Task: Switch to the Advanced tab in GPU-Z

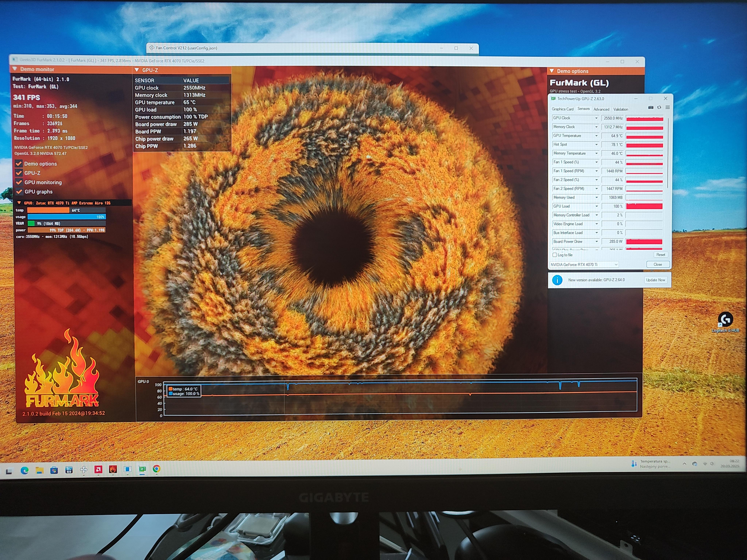Action: [601, 109]
